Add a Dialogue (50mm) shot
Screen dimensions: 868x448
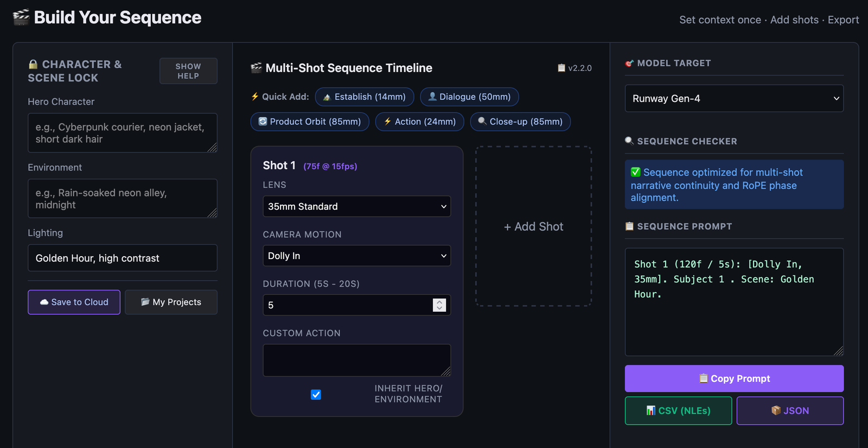(x=469, y=97)
